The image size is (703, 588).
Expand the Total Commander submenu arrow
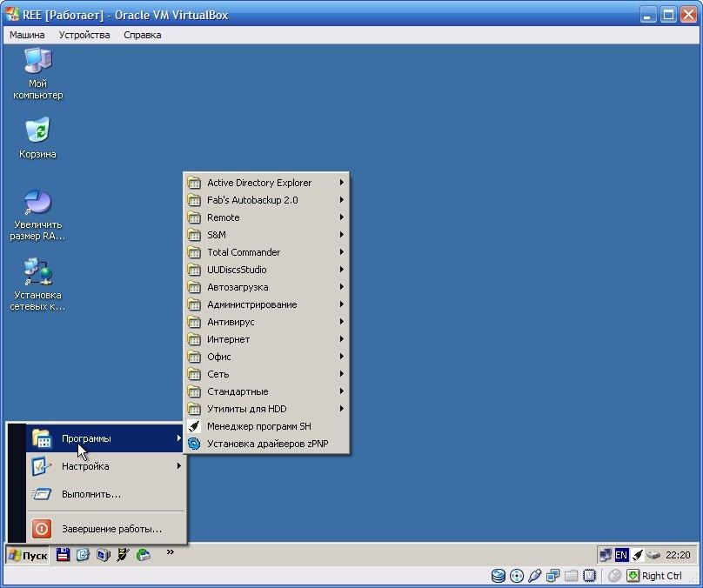341,252
